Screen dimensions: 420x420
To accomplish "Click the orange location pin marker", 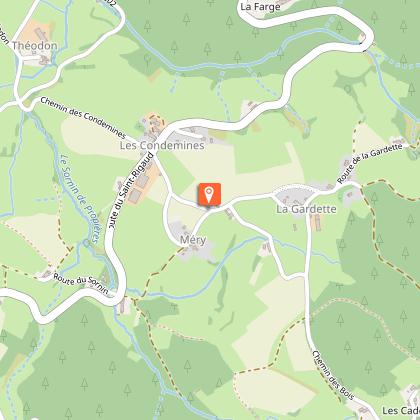I will [209, 194].
